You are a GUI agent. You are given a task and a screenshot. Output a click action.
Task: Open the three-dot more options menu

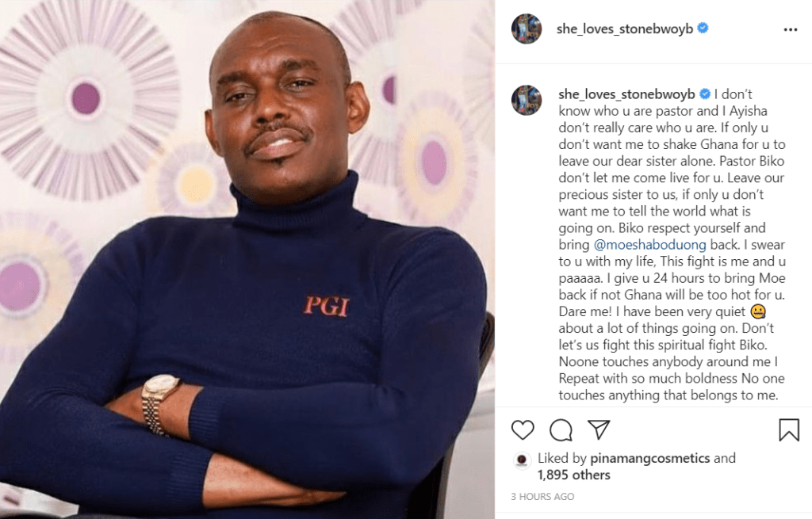click(791, 29)
